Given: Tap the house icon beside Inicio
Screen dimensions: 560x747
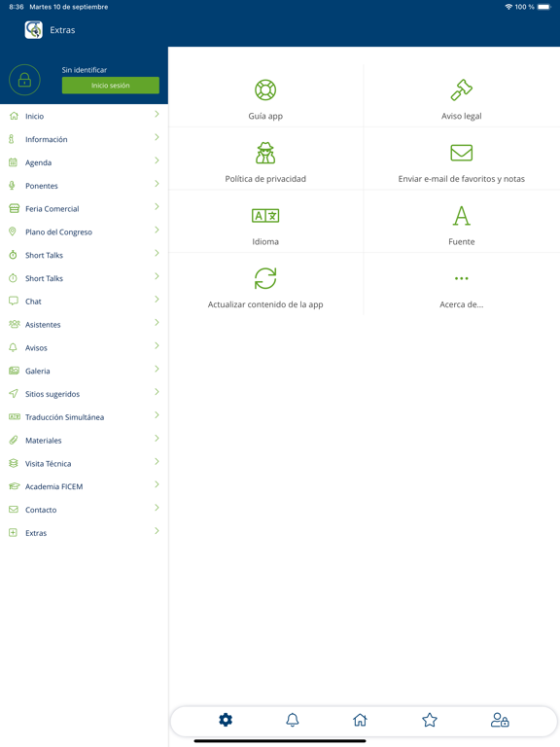Looking at the screenshot, I should 14,116.
